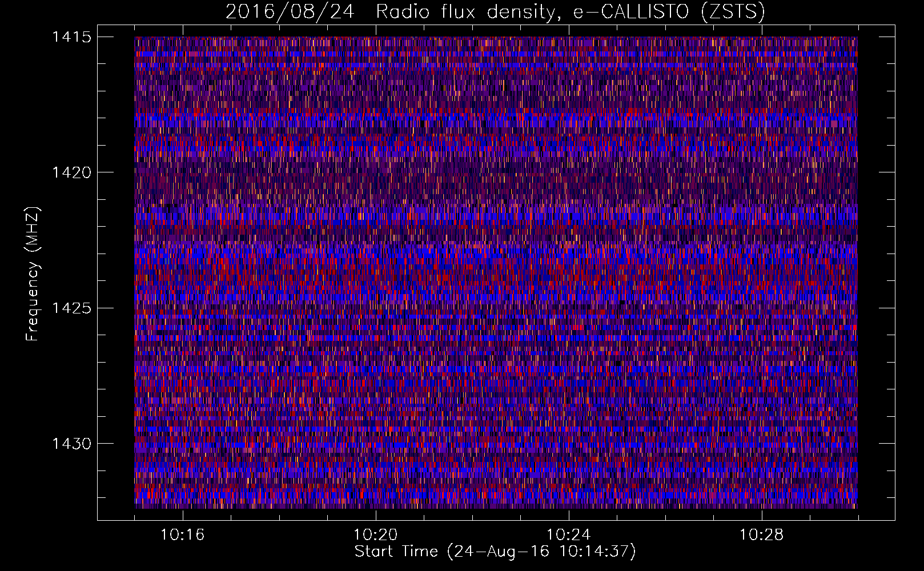Select the 1425 frequency tick label

[x=71, y=308]
